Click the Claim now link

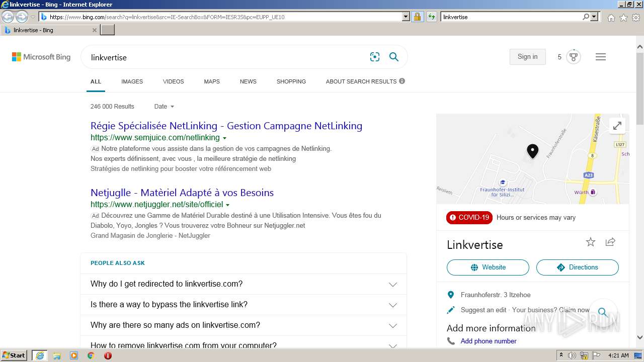pos(574,310)
